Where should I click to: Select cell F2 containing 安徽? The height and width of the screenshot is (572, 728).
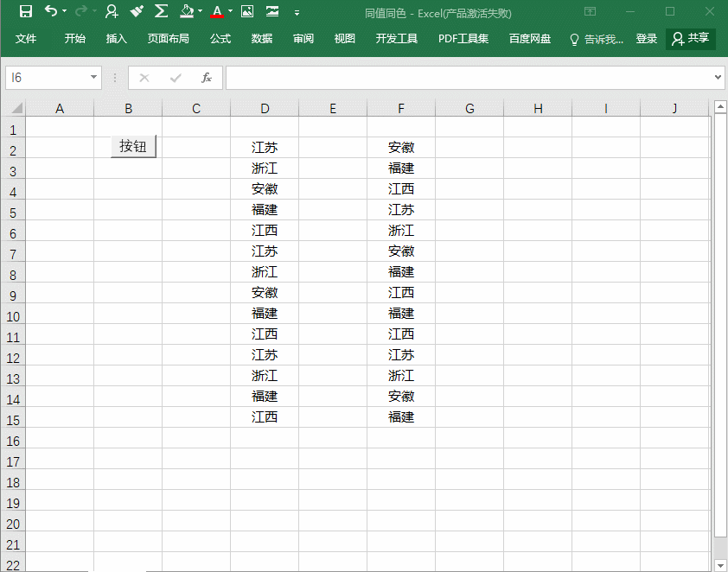[401, 148]
